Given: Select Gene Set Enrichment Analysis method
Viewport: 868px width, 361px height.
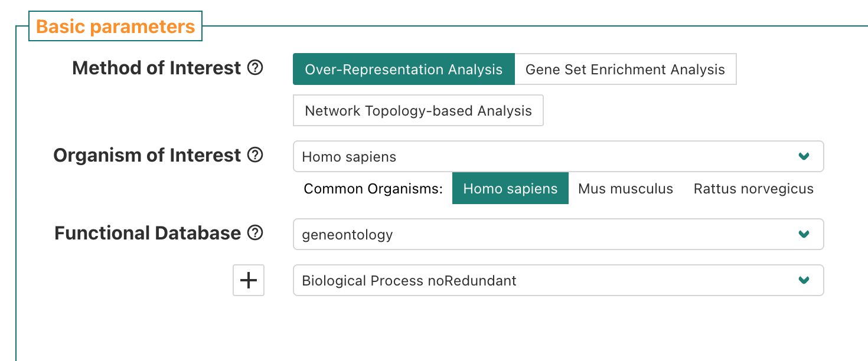Looking at the screenshot, I should (625, 70).
